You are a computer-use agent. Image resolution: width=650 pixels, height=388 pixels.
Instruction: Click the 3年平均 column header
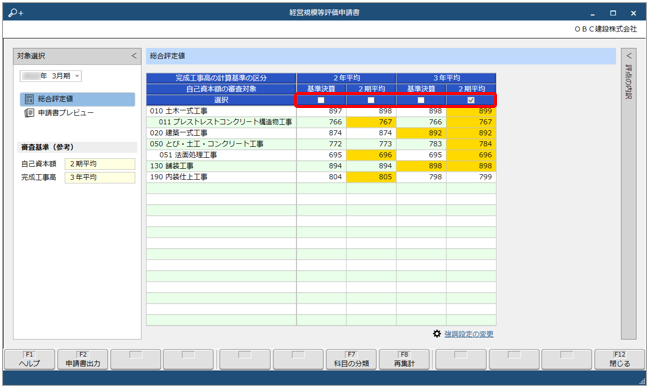(x=446, y=78)
